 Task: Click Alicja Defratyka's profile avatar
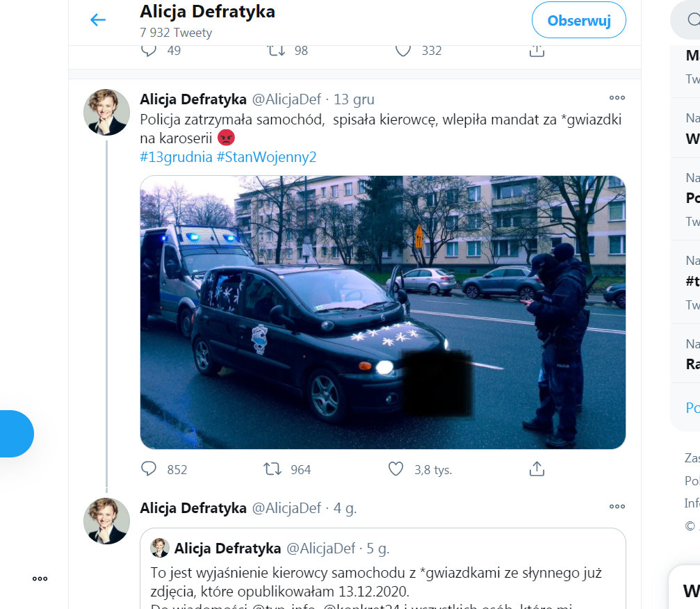[106, 112]
